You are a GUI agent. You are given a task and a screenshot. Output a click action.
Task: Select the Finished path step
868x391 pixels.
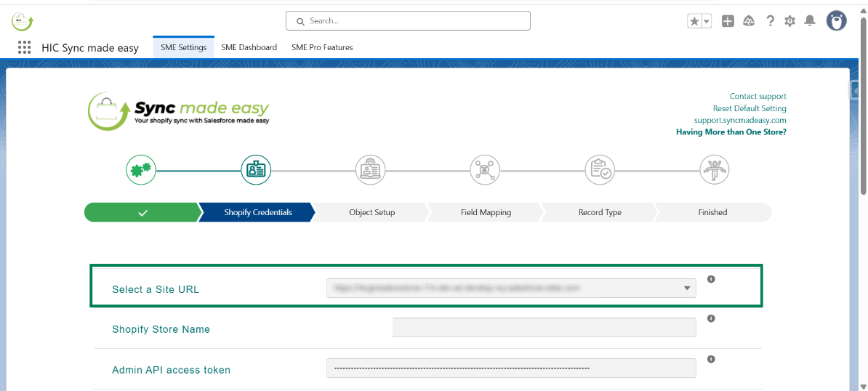[713, 212]
